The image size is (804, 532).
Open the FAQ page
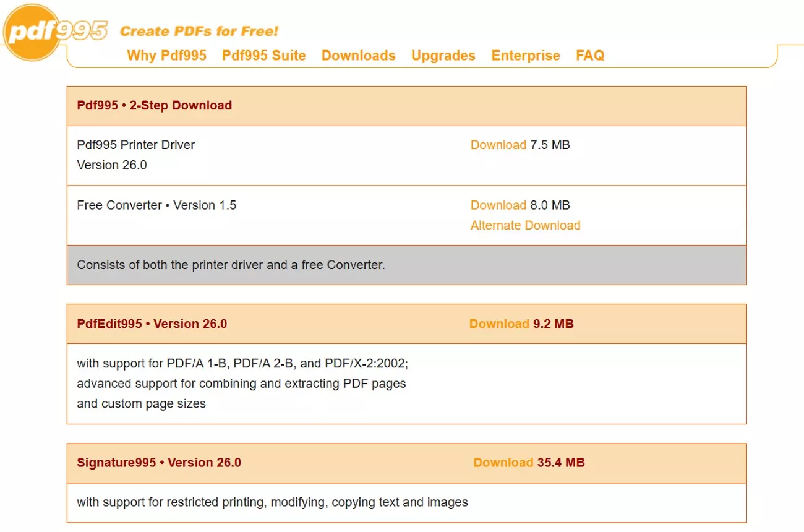[x=589, y=56]
